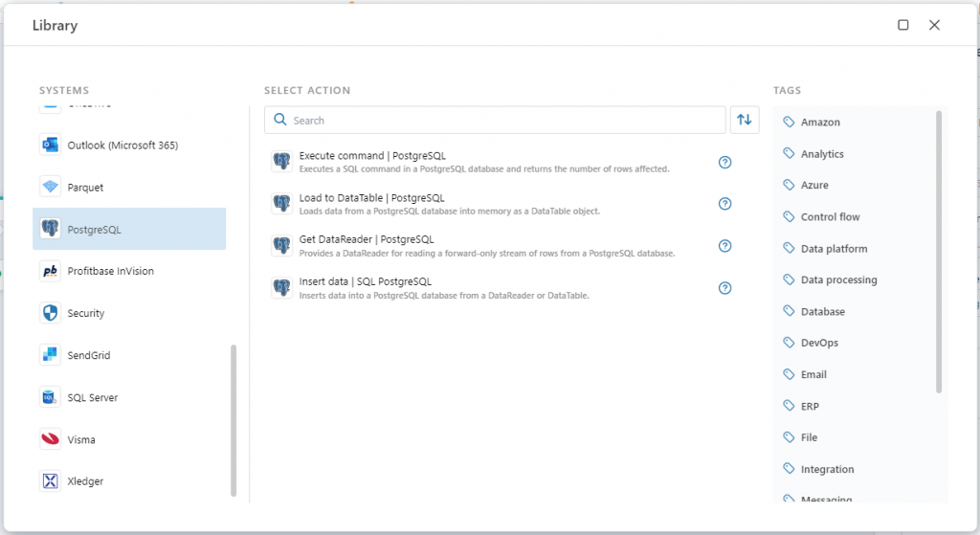Click the sort order arrows button
Viewport: 980px width, 535px height.
click(x=745, y=121)
